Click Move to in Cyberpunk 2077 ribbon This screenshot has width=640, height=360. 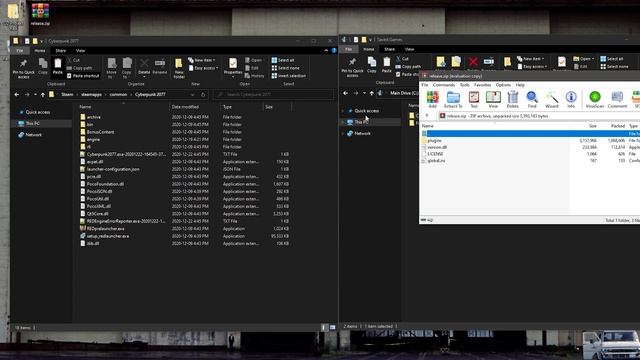point(111,68)
